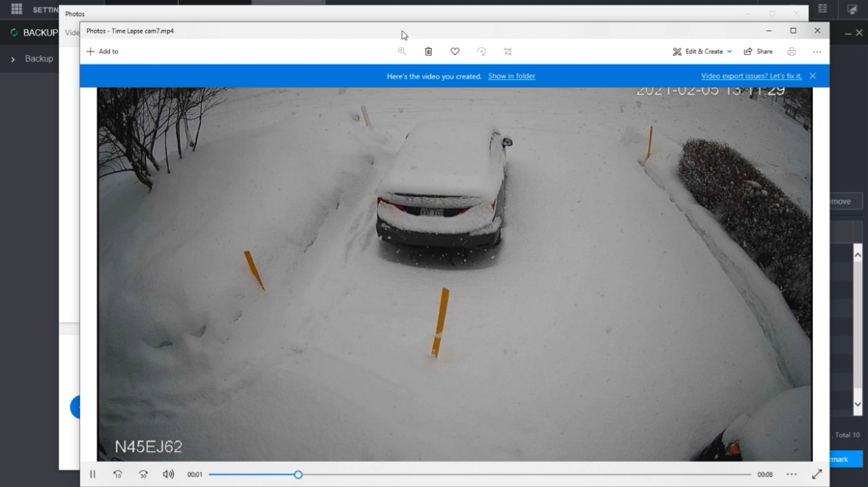Click Add to button
This screenshot has width=868, height=487.
[102, 51]
